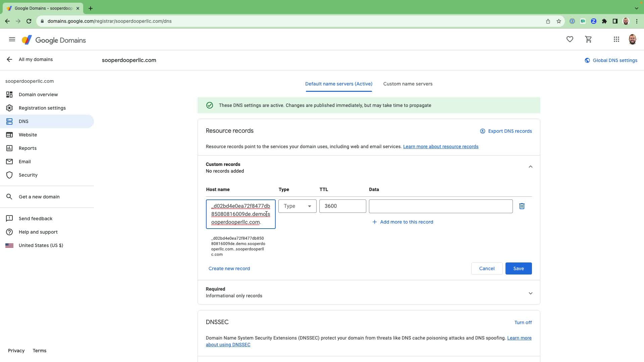Switch to Custom name servers tab

(408, 84)
